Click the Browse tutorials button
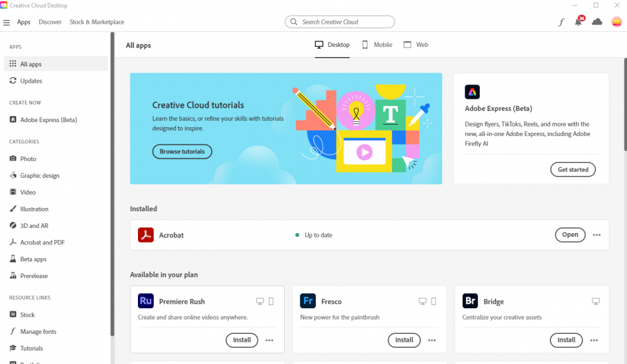The width and height of the screenshot is (627, 364). click(182, 152)
